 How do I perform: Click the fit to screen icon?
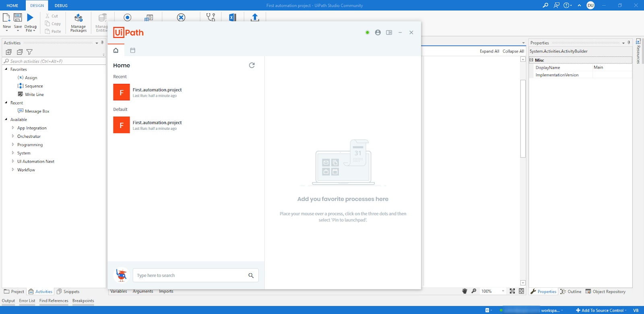(512, 291)
